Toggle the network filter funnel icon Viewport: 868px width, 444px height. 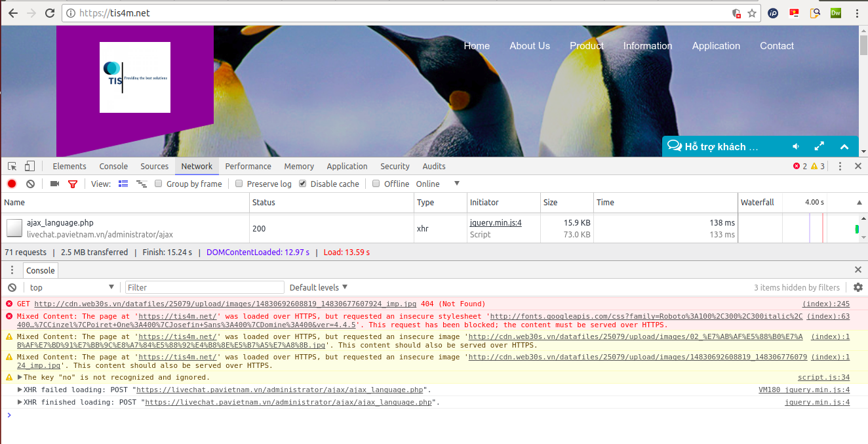click(x=73, y=184)
